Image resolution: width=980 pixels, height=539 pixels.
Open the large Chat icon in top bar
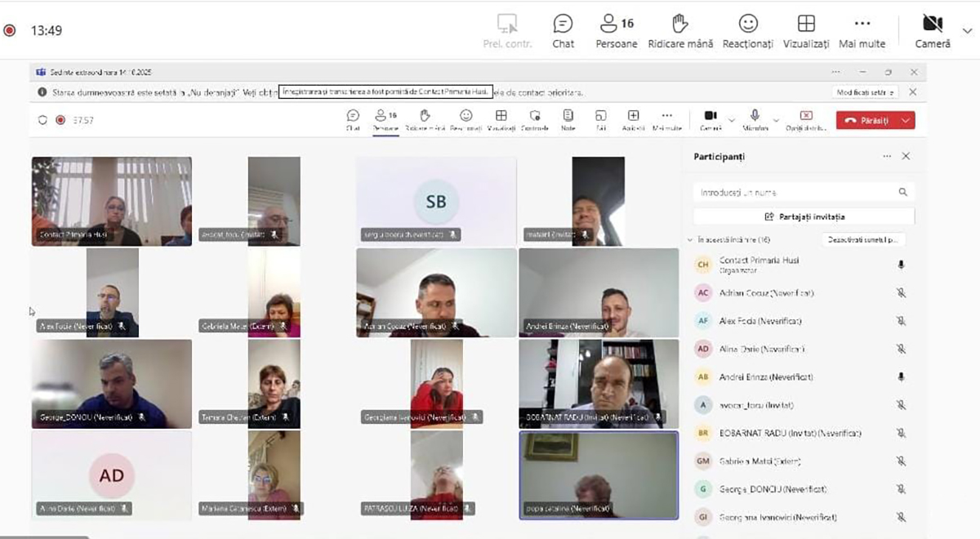point(563,30)
